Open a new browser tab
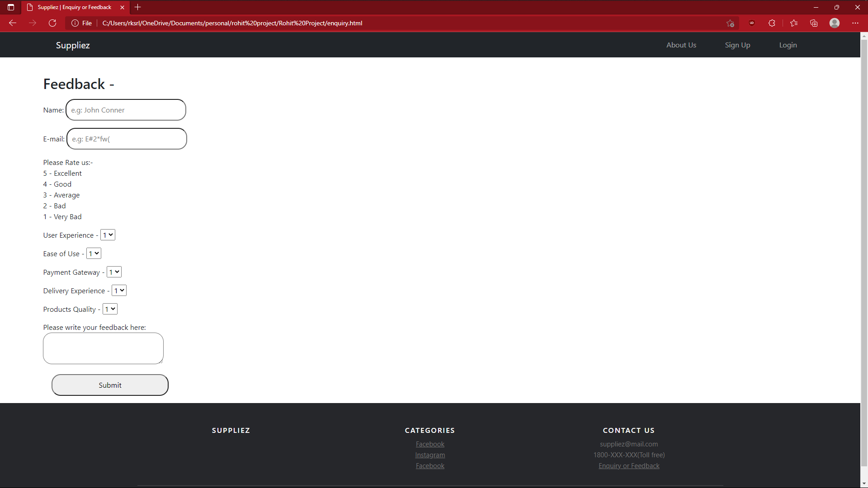Screen dimensions: 868x488 (x=137, y=7)
